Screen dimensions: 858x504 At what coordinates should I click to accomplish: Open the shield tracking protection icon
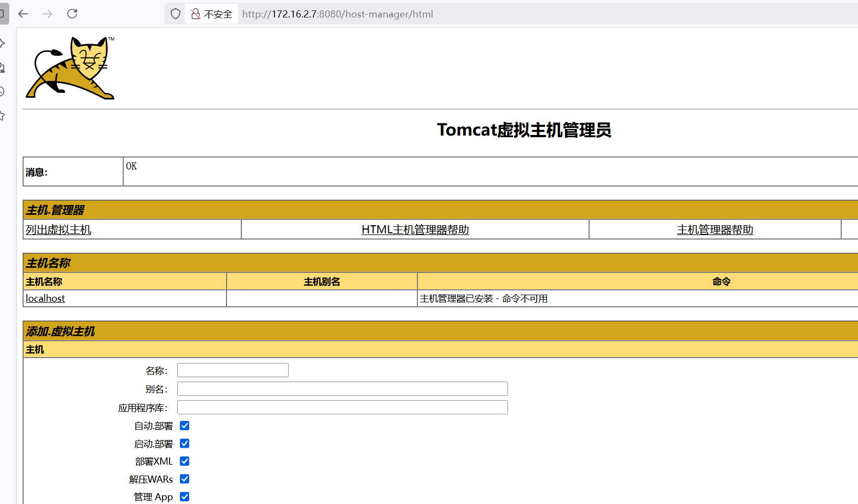pos(176,14)
